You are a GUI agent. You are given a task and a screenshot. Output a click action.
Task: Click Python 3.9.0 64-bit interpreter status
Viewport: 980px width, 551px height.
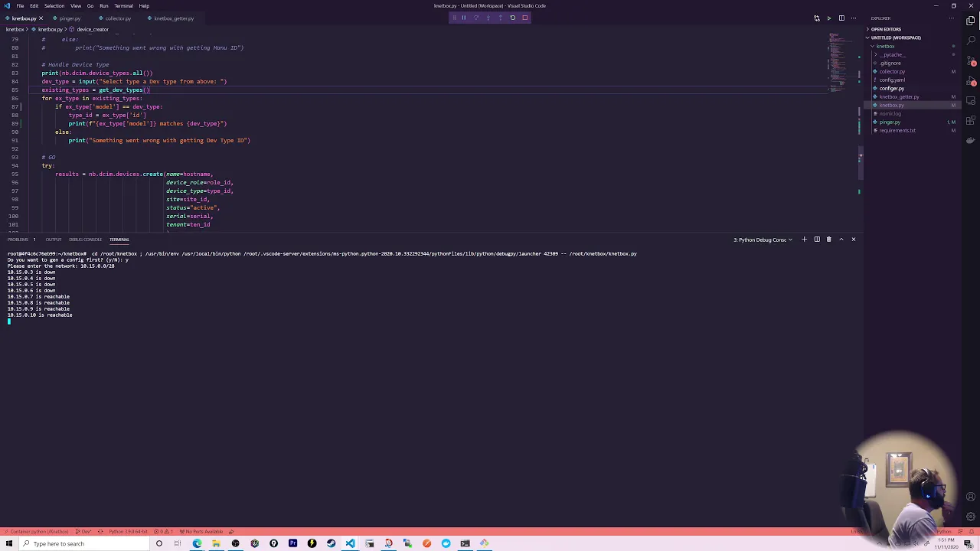tap(127, 532)
